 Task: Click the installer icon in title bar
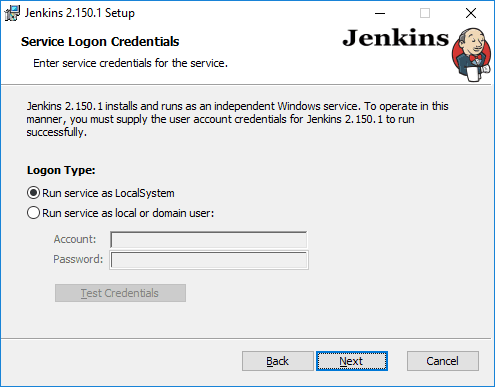point(12,13)
